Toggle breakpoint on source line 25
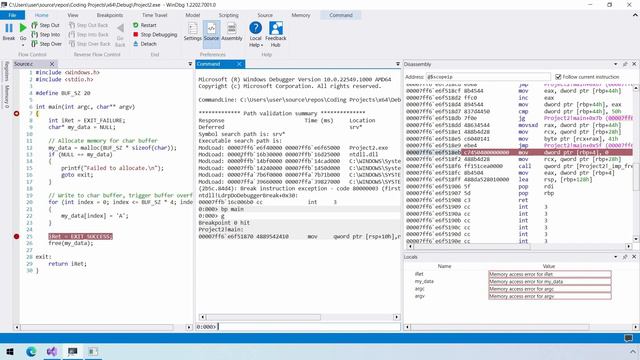The height and width of the screenshot is (360, 640). [x=16, y=236]
